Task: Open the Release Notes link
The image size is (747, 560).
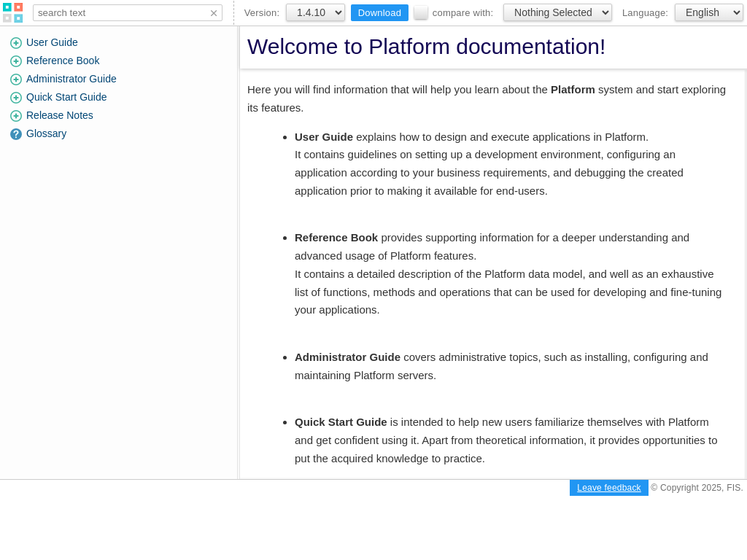Action: [x=60, y=115]
